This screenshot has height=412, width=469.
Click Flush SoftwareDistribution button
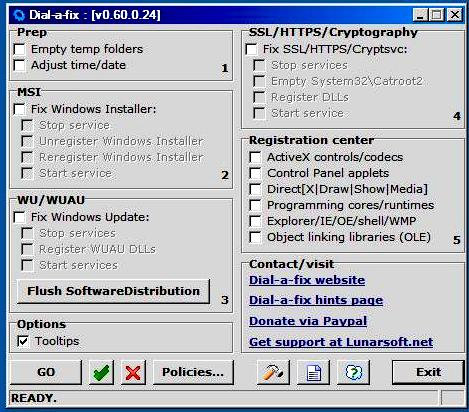click(x=113, y=291)
